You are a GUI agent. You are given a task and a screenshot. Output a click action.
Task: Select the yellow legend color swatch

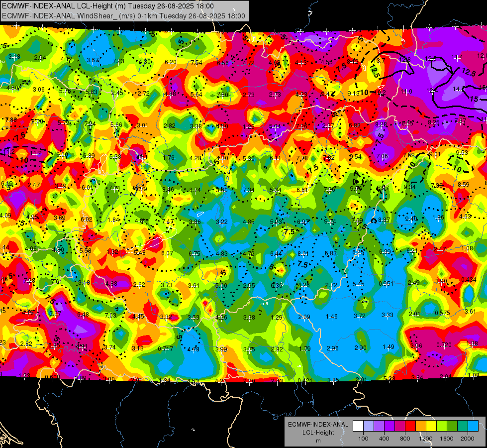click(x=431, y=426)
